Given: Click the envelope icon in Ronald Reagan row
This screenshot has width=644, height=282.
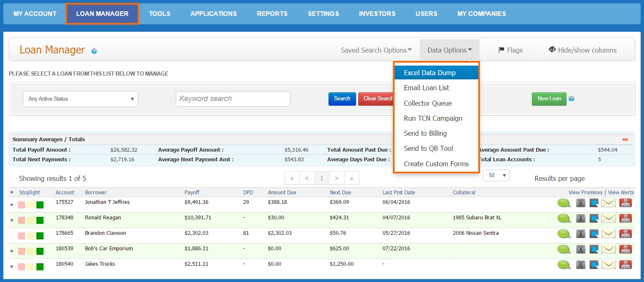Looking at the screenshot, I should coord(608,218).
